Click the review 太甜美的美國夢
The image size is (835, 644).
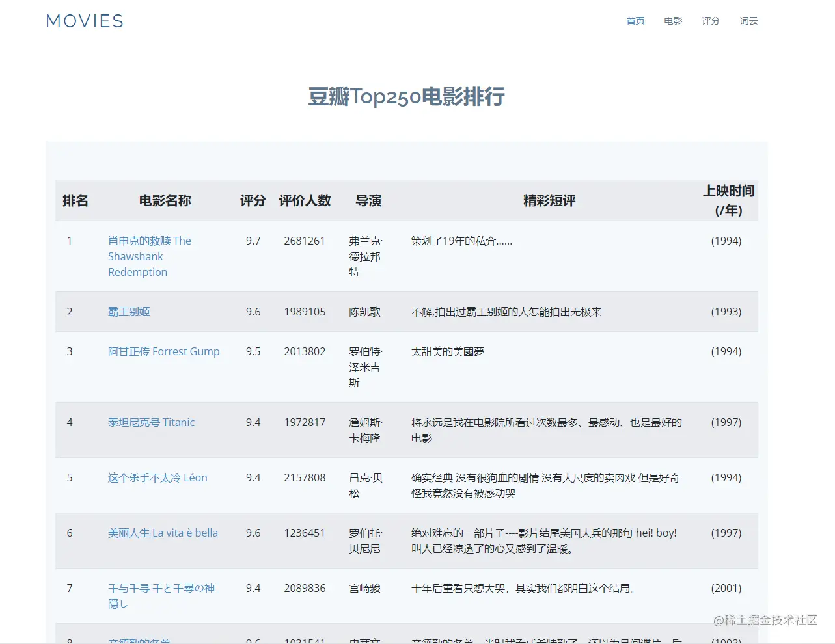pos(448,351)
